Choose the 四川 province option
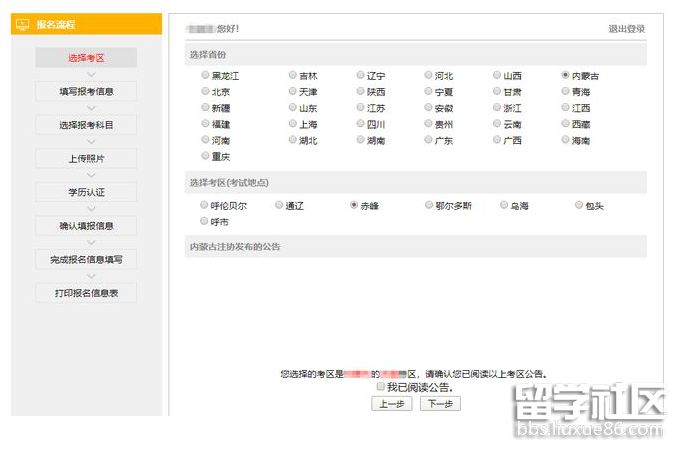Screen dimensions: 680x451 point(361,124)
